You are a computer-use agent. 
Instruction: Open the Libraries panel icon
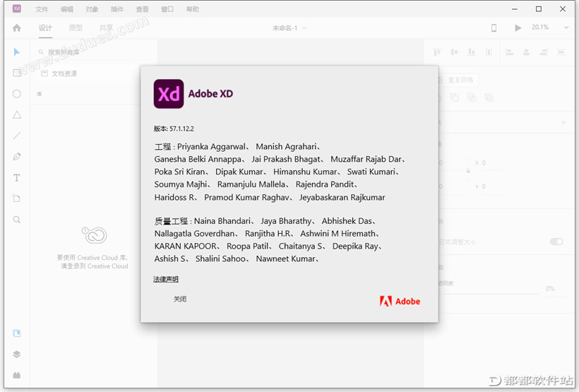(17, 333)
